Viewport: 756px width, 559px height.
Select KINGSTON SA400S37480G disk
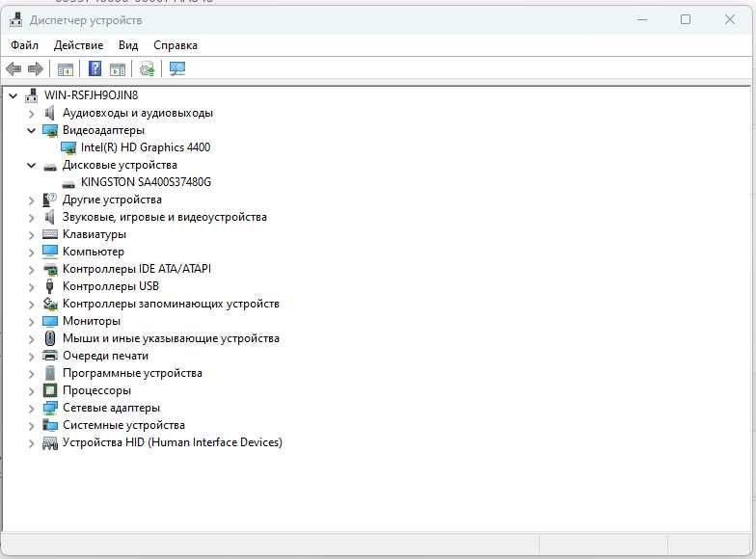coord(146,182)
